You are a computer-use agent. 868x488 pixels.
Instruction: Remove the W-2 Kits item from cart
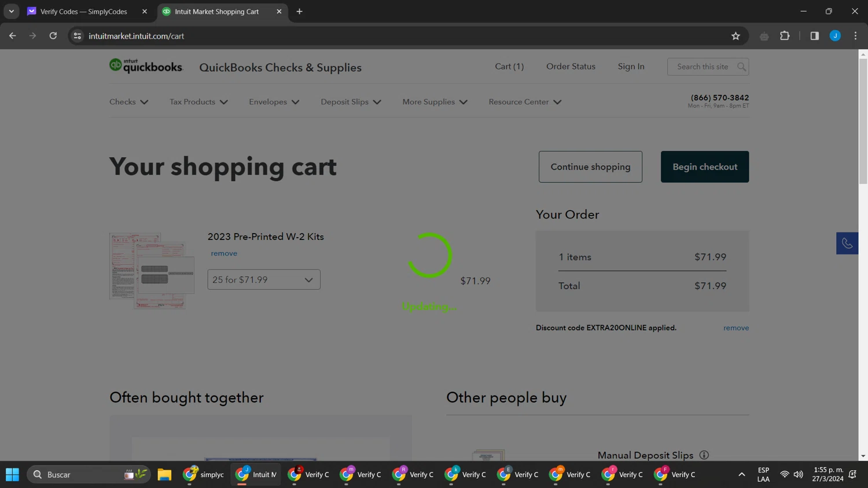[x=224, y=253]
